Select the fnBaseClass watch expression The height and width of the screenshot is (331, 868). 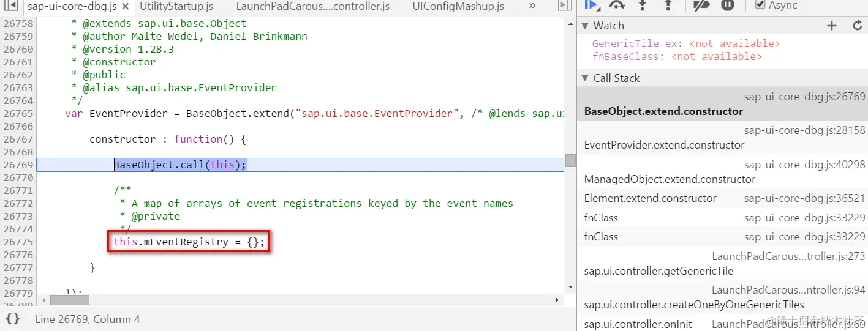(x=677, y=56)
